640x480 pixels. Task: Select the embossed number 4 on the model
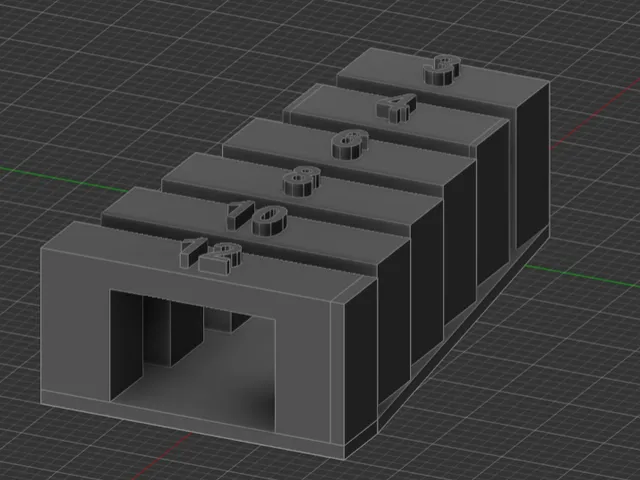pyautogui.click(x=396, y=108)
